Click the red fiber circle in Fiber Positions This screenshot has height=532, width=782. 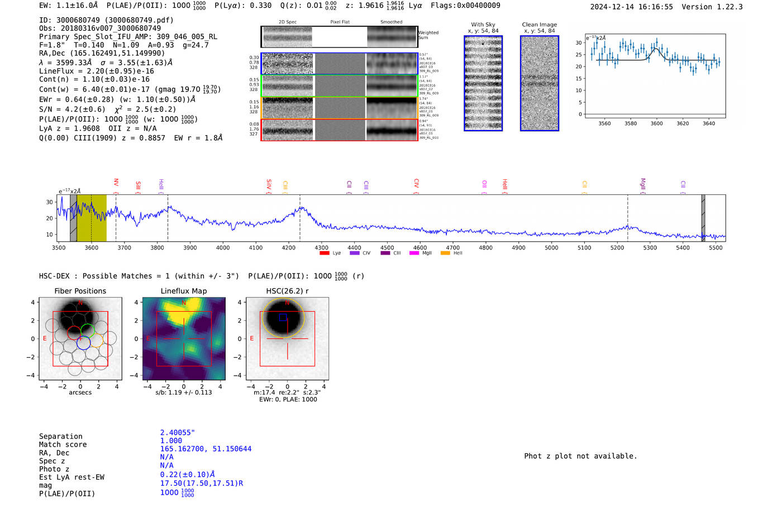74,333
